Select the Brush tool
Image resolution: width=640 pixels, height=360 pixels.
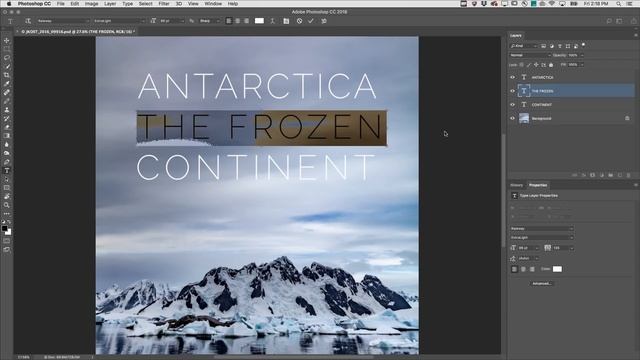[7, 101]
